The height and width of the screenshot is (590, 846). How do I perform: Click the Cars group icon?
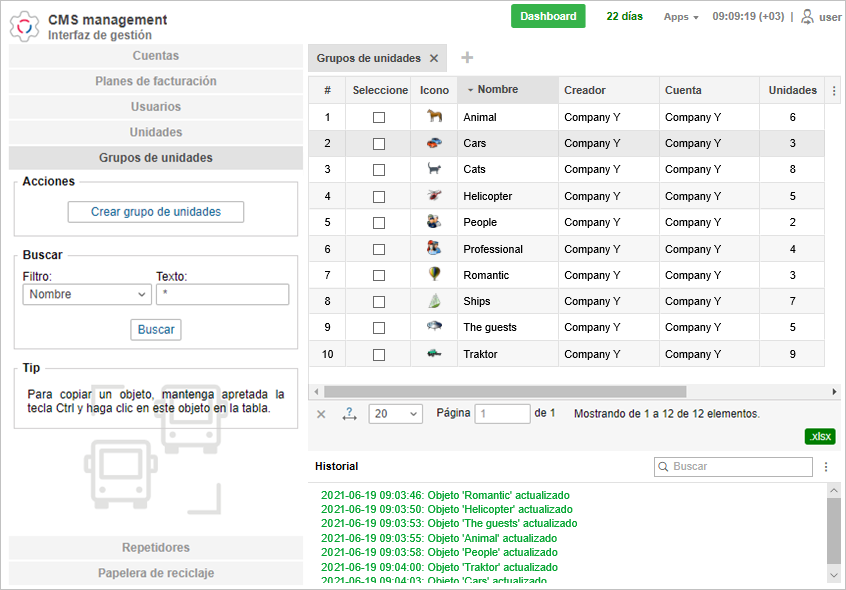pos(434,143)
